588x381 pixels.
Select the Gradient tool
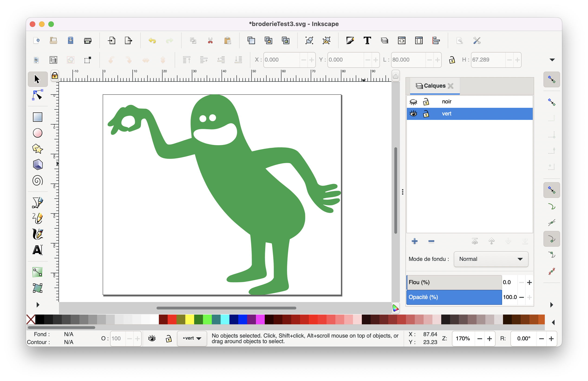tap(38, 272)
